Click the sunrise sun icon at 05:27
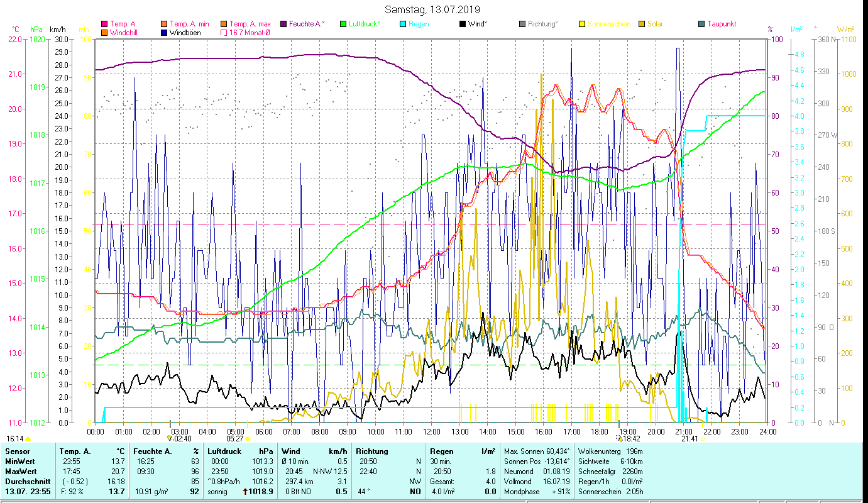This screenshot has width=868, height=503. click(x=248, y=439)
